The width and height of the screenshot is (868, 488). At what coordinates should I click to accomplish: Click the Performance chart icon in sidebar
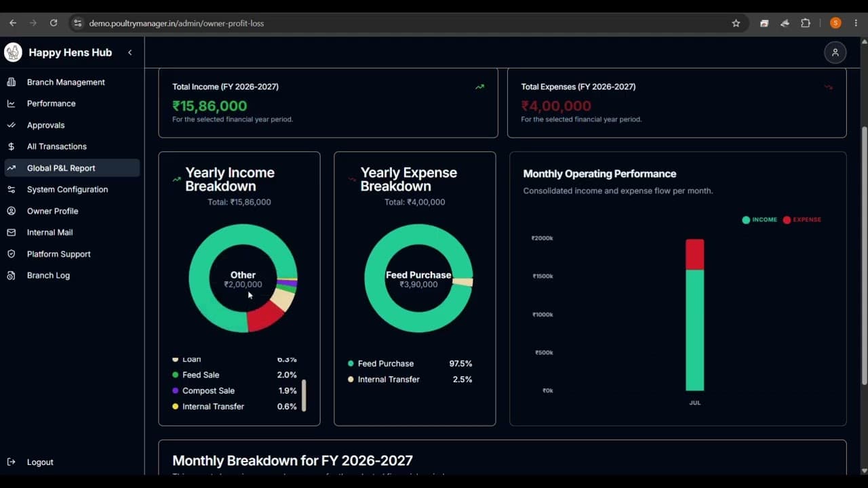[11, 104]
